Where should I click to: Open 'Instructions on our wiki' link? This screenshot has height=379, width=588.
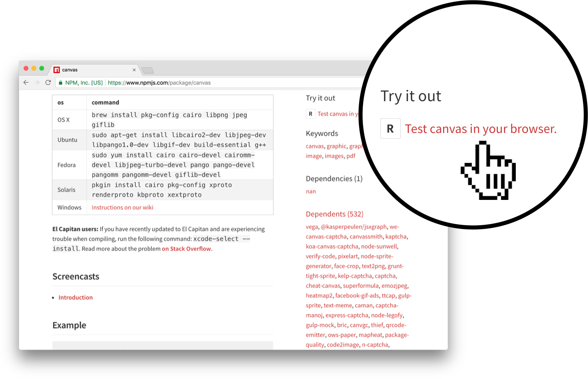pyautogui.click(x=122, y=207)
